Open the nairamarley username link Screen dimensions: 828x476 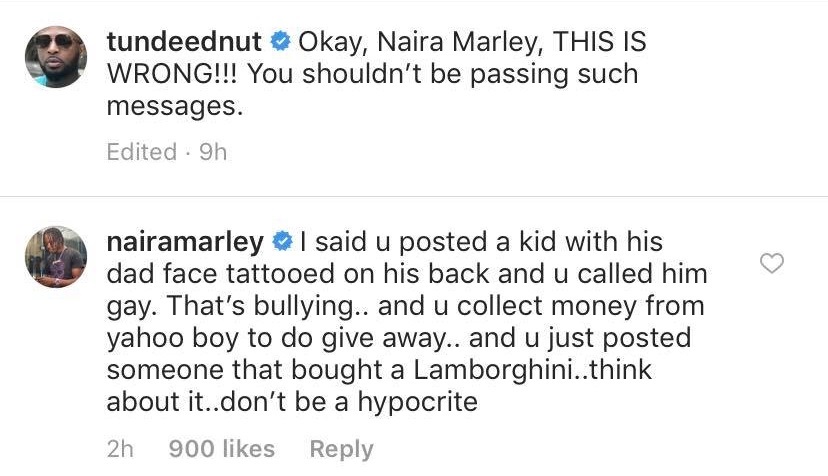coord(185,241)
